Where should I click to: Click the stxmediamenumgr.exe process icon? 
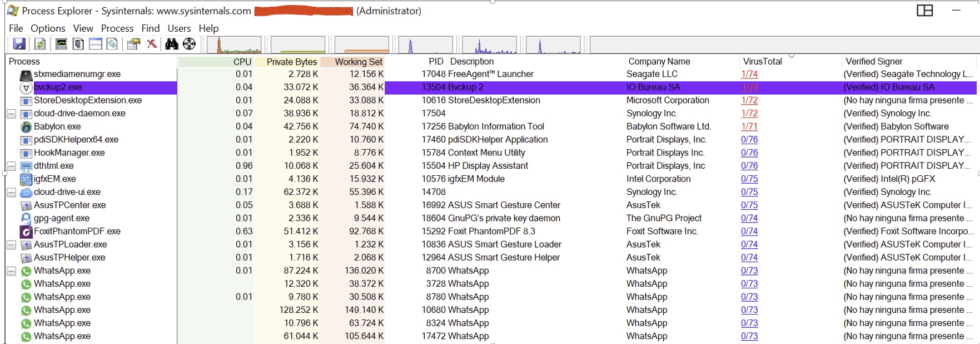tap(26, 75)
